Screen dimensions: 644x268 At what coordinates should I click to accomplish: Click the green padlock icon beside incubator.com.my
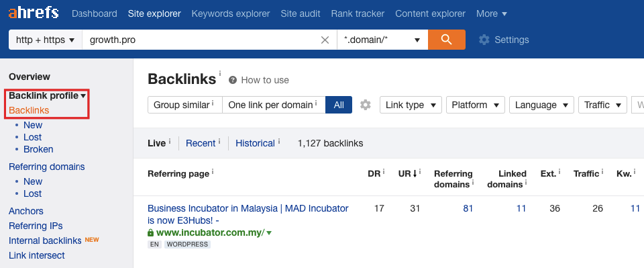(150, 232)
